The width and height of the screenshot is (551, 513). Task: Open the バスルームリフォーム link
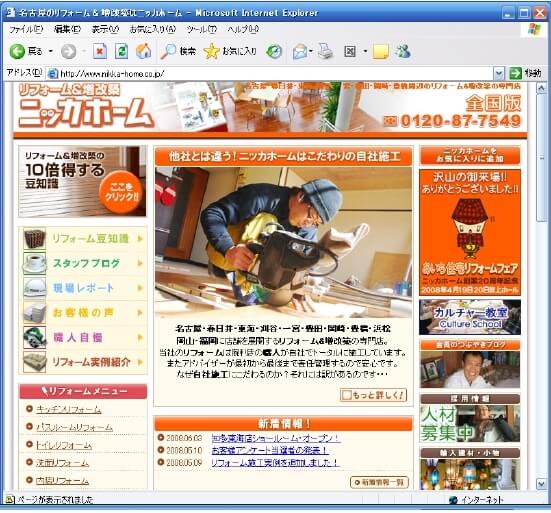coord(74,427)
